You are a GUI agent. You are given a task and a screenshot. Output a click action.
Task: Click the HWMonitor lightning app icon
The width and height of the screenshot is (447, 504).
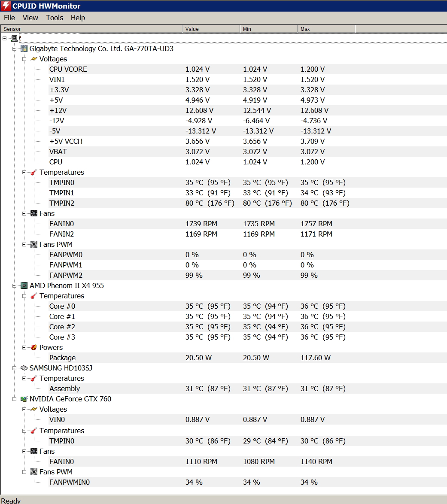coord(6,6)
